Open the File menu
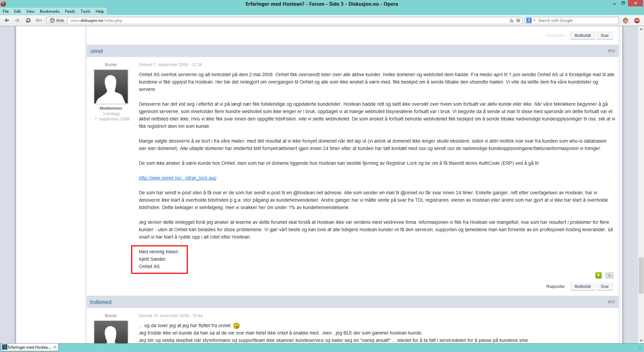 pos(6,11)
